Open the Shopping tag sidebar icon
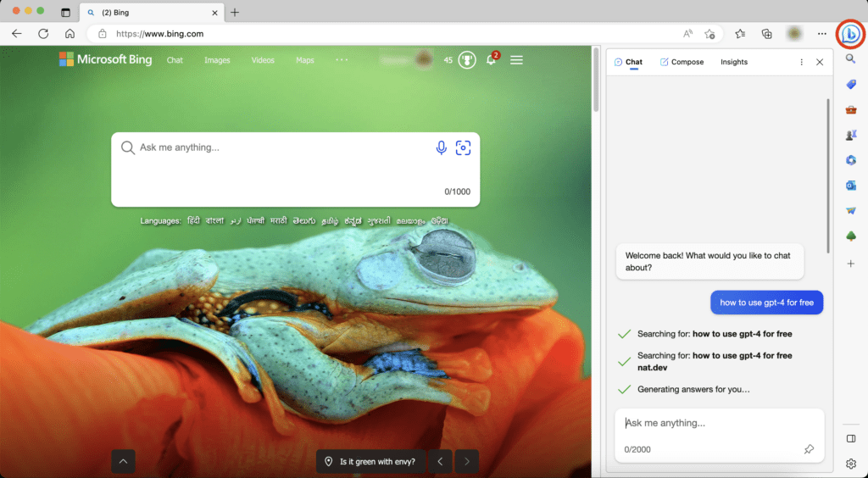868x478 pixels. 851,84
